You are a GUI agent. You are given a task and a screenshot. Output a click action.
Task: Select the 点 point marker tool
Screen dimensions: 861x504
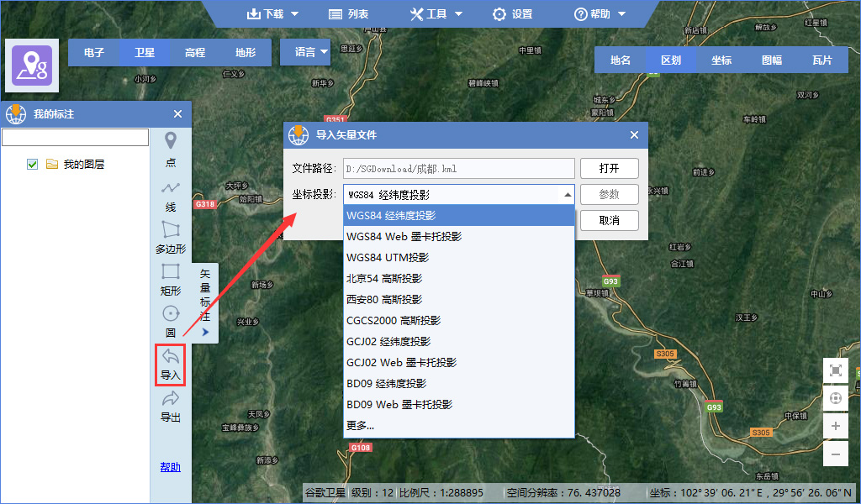point(171,149)
